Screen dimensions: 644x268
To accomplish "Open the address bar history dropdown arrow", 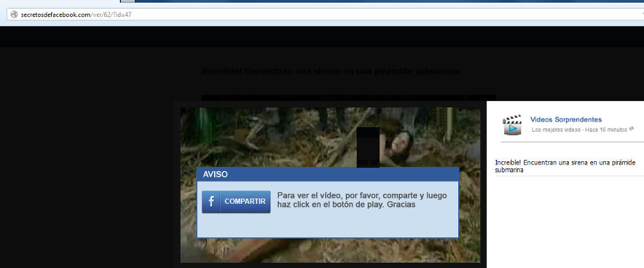I will [641, 14].
